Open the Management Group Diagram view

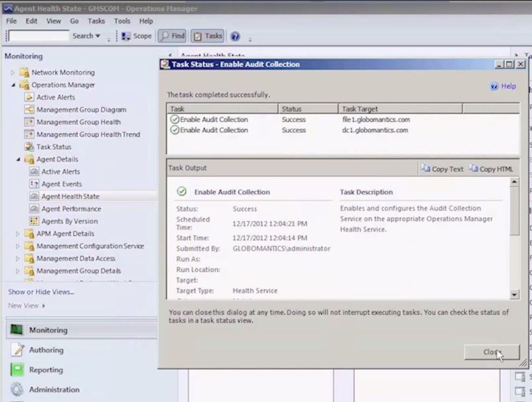click(x=81, y=110)
